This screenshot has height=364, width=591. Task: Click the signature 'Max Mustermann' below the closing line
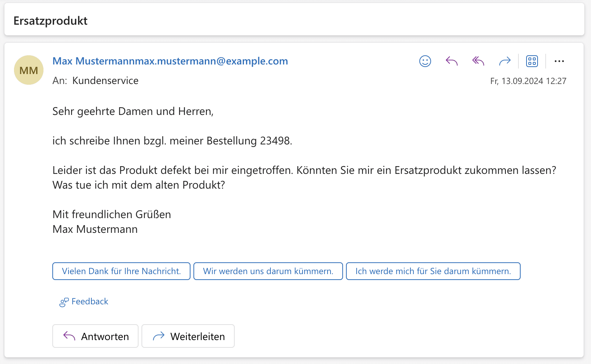(95, 229)
